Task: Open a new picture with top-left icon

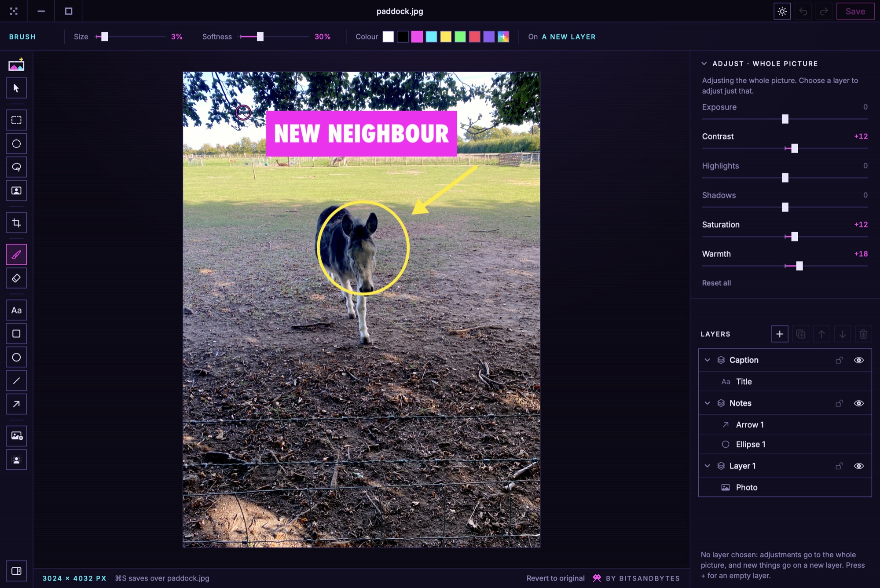Action: click(x=16, y=65)
